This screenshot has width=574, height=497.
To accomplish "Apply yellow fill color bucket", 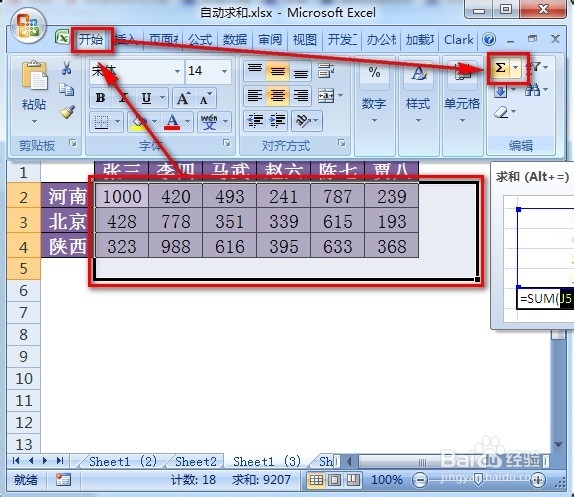I will point(138,122).
